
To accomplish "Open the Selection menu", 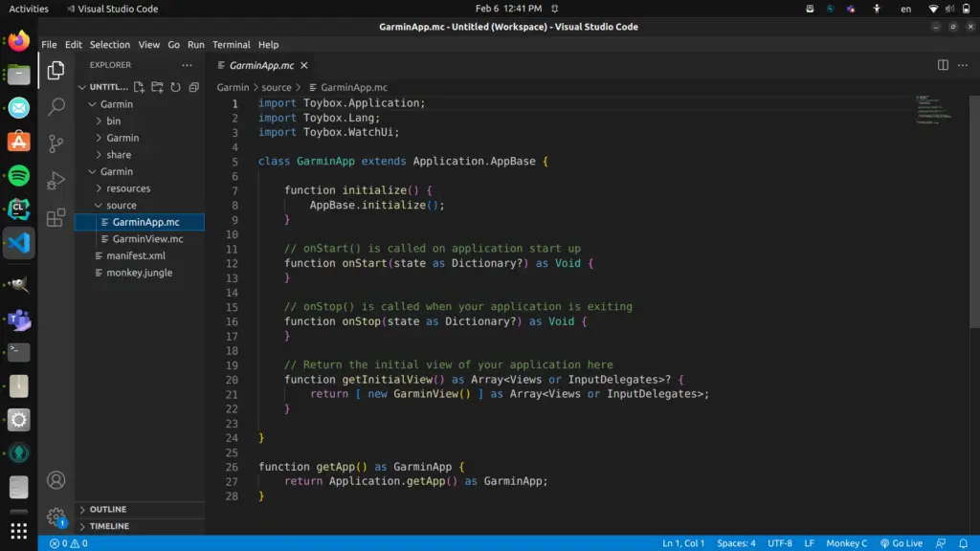I will click(x=109, y=44).
